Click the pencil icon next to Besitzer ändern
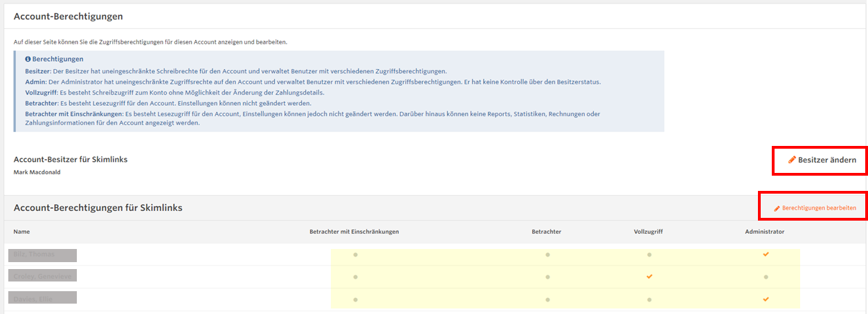The height and width of the screenshot is (314, 868). (792, 160)
